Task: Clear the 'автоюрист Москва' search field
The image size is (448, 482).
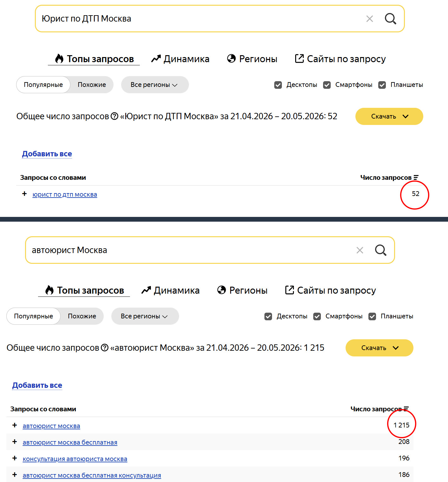Action: point(360,250)
